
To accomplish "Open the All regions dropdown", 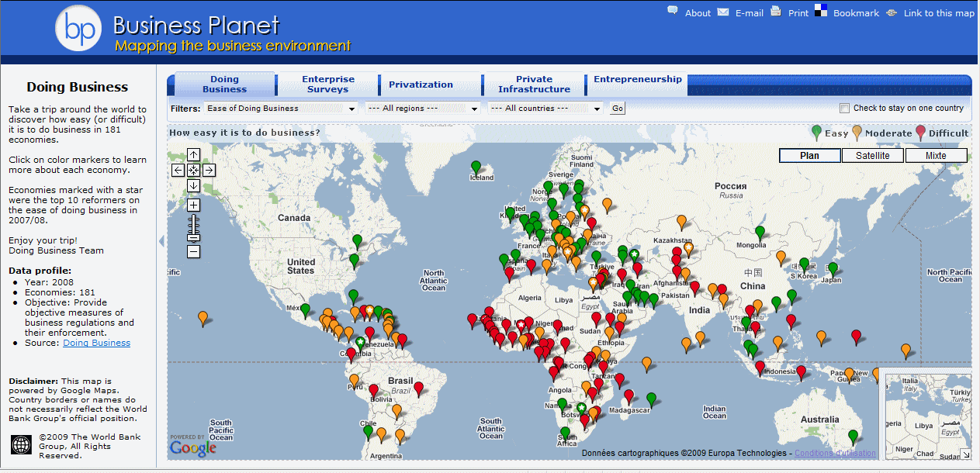I will tap(423, 109).
